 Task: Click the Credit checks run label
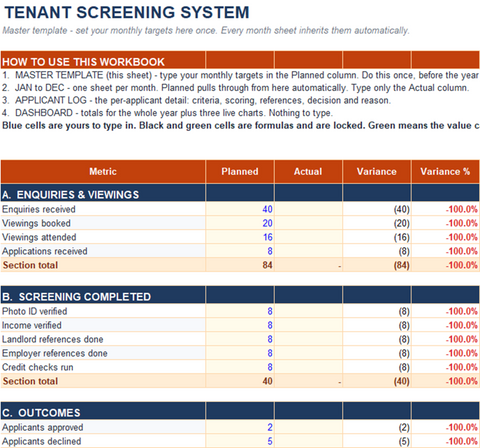(38, 367)
